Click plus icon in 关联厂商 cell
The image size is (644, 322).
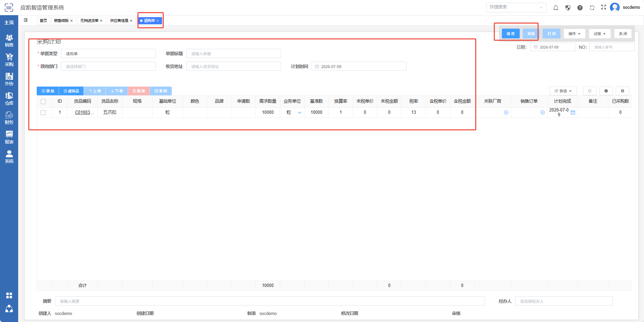tap(506, 112)
